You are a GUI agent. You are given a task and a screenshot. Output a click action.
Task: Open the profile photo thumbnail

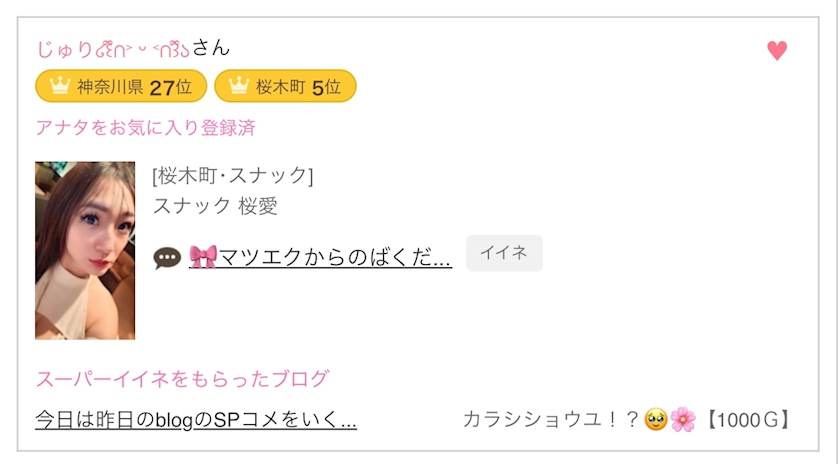pyautogui.click(x=85, y=250)
